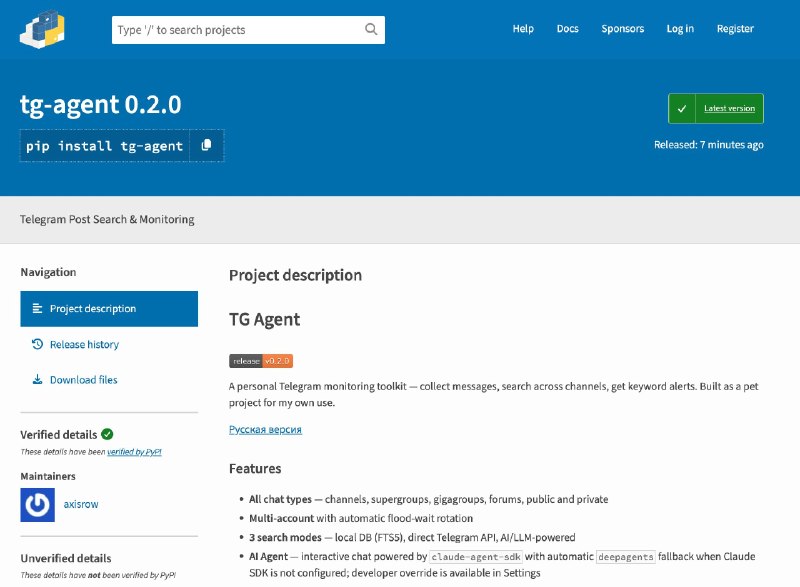Click the Register link
The image size is (800, 587).
(x=735, y=28)
